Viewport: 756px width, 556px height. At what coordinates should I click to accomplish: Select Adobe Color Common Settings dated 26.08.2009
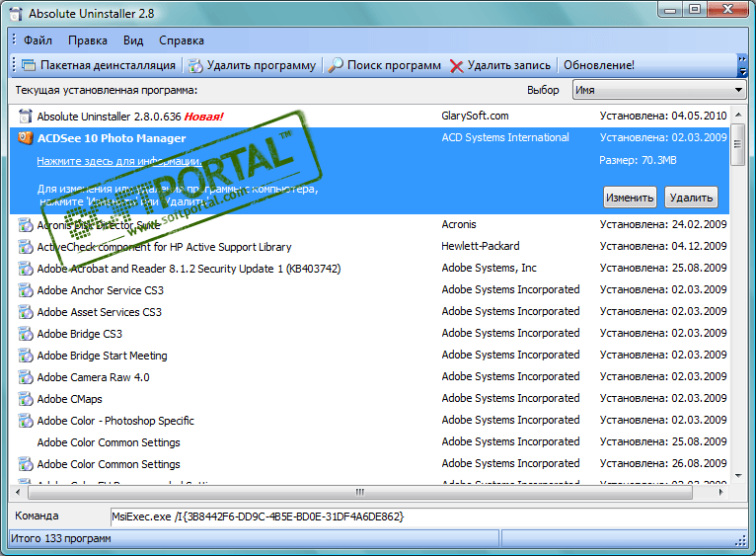(369, 464)
